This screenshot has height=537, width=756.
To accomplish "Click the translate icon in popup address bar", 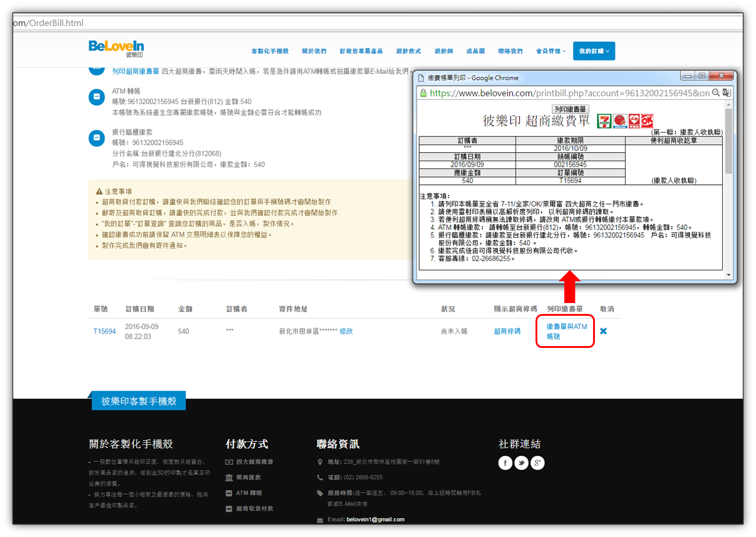I will [726, 93].
